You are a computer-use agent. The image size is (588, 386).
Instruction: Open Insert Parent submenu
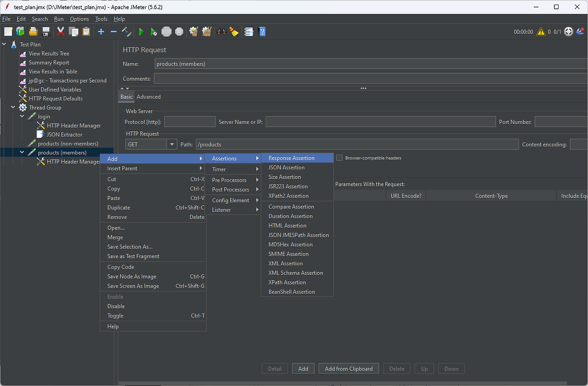coord(153,168)
